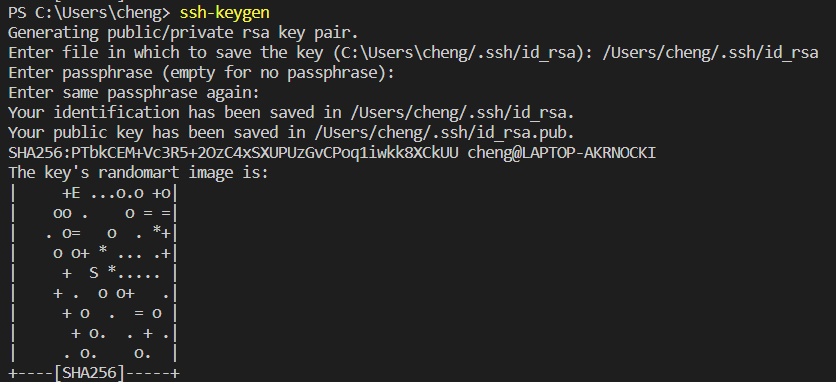The image size is (836, 382).
Task: Click the letter S in the randomart
Action: pos(94,274)
